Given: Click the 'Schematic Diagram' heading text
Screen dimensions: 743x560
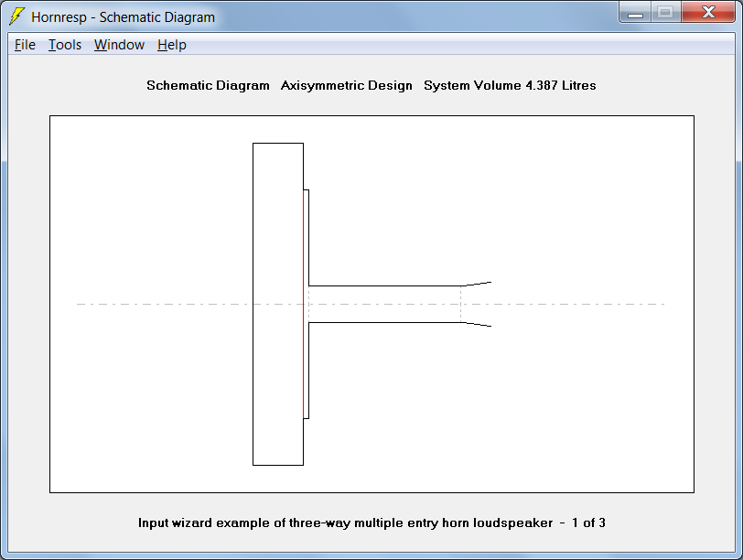Looking at the screenshot, I should pos(208,85).
